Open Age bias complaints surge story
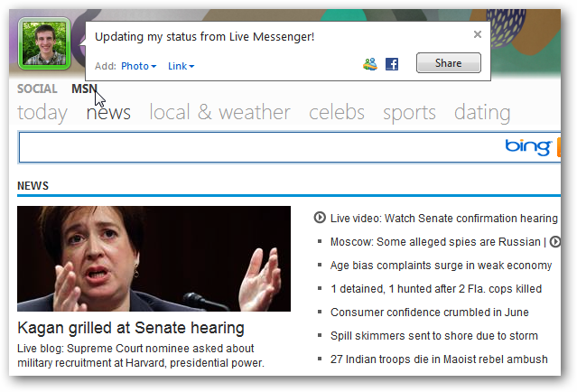Image resolution: width=577 pixels, height=392 pixels. tap(441, 266)
